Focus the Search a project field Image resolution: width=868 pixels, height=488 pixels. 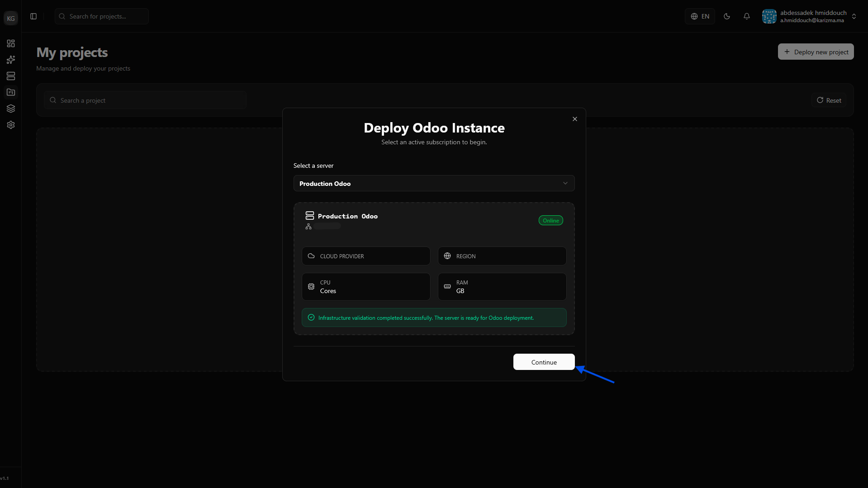145,100
